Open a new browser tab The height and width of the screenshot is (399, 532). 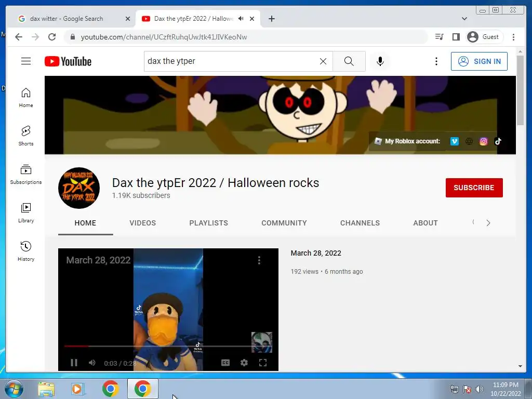click(x=271, y=19)
